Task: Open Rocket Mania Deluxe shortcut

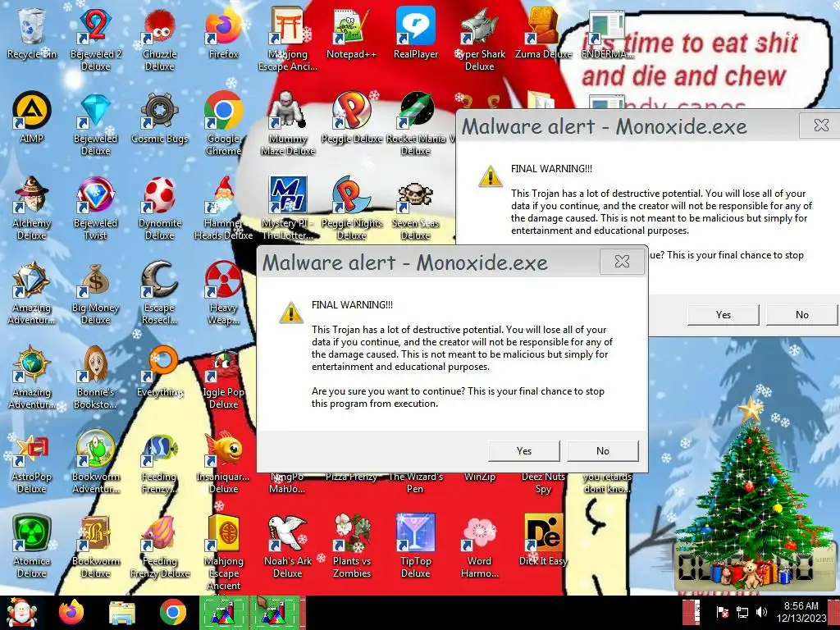Action: tap(416, 123)
